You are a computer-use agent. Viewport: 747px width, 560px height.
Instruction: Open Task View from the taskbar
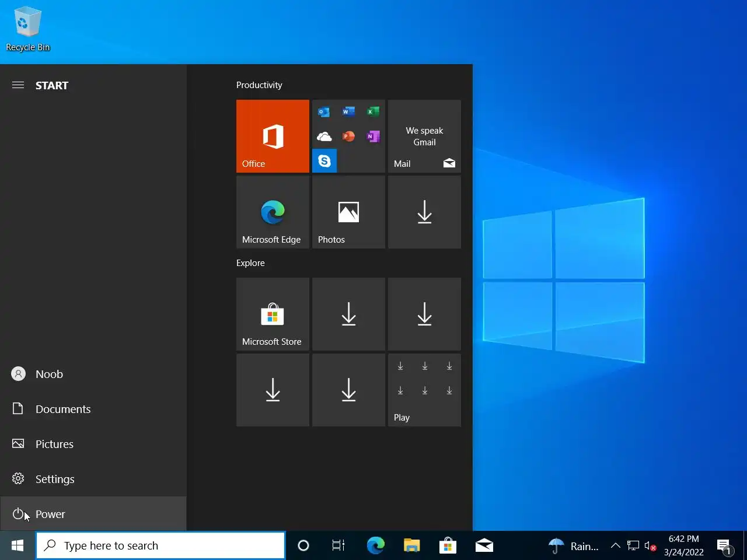coord(338,545)
